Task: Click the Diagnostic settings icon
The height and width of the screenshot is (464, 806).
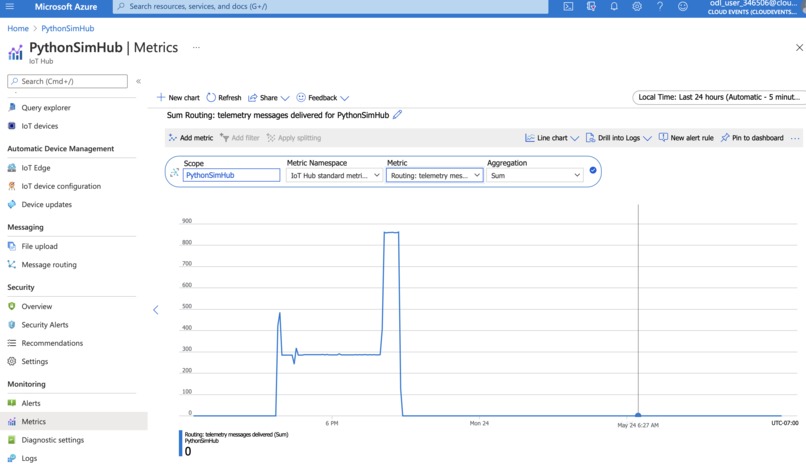Action: 12,440
